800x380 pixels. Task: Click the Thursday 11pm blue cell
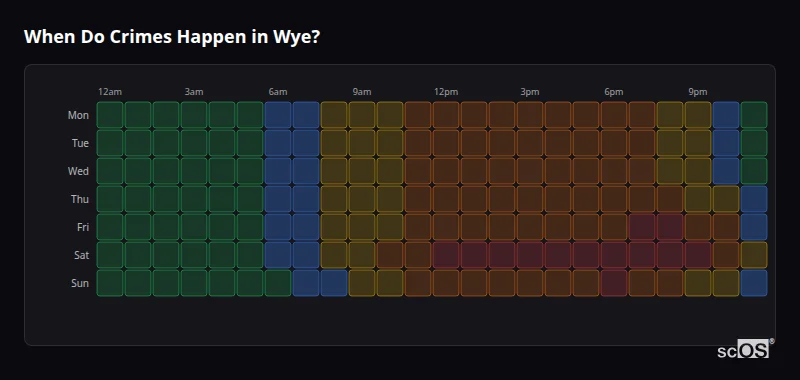pos(754,199)
